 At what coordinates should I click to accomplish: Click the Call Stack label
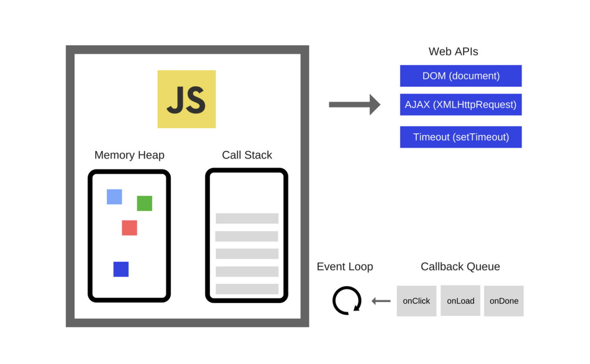pos(247,155)
